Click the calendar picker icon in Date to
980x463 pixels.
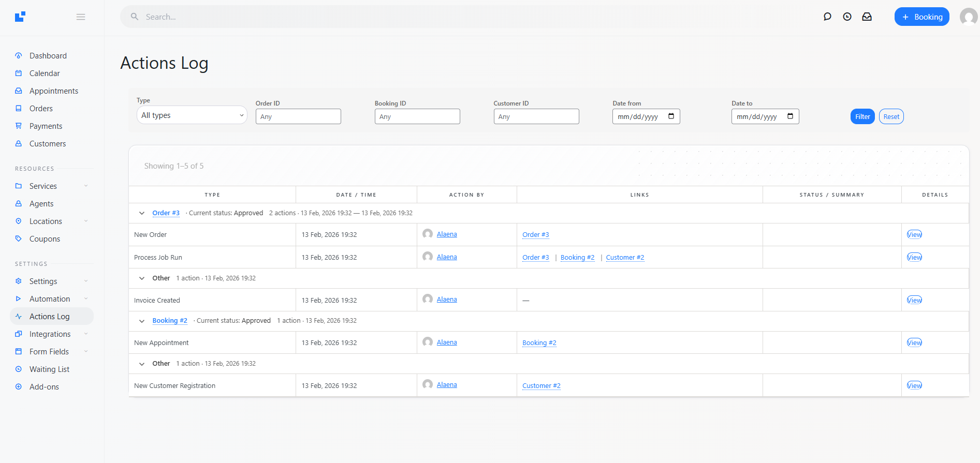click(x=790, y=116)
